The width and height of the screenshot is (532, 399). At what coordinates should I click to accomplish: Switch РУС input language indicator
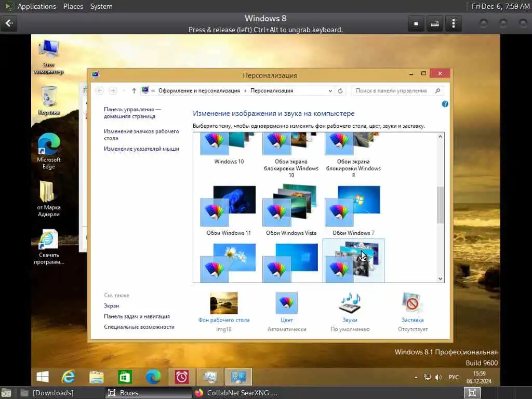tap(454, 377)
